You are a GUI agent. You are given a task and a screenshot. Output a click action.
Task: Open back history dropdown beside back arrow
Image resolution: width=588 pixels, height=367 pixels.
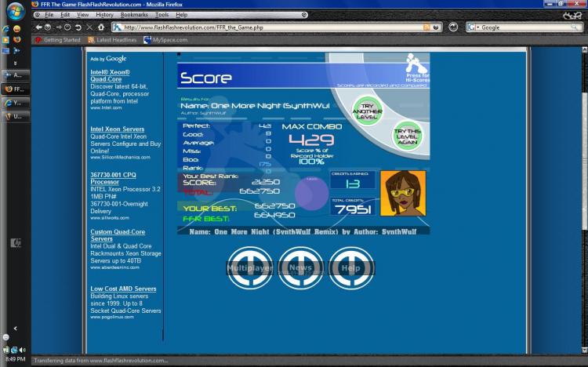pyautogui.click(x=48, y=27)
